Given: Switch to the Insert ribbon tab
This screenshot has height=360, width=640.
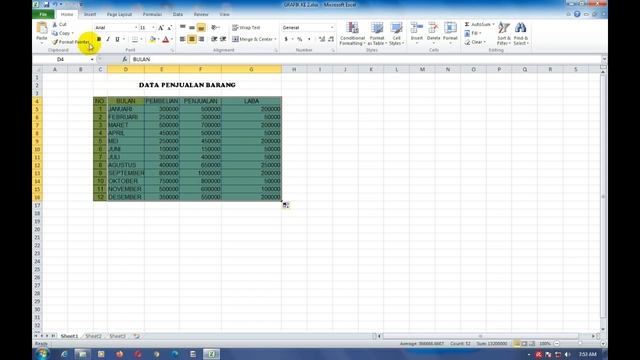Looking at the screenshot, I should point(90,14).
